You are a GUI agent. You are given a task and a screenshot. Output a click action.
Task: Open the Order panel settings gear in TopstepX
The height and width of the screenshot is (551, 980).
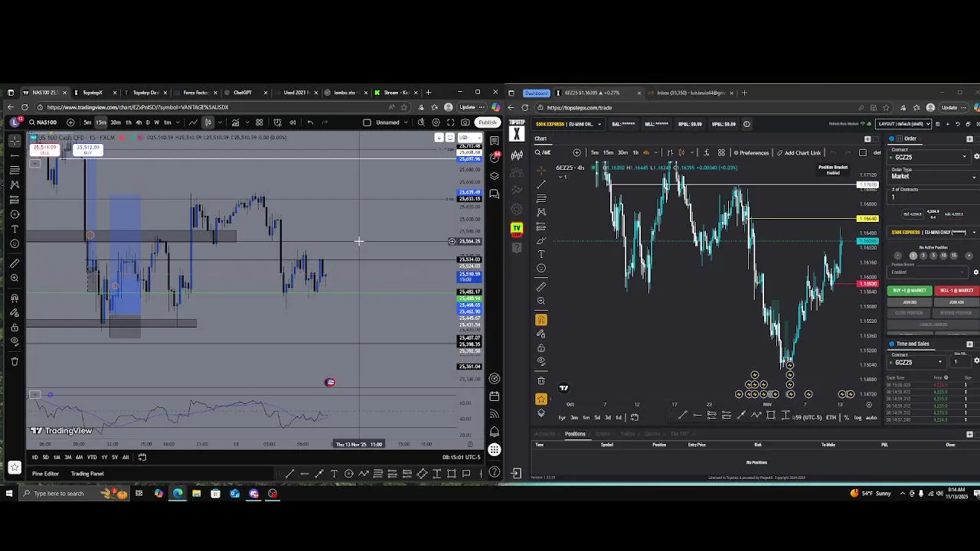coord(976,157)
